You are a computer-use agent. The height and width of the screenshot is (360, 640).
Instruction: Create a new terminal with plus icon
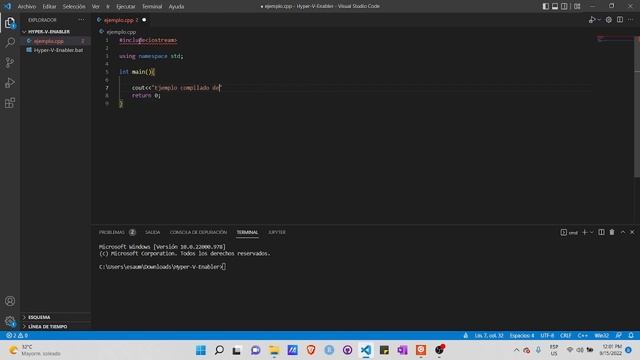click(584, 232)
